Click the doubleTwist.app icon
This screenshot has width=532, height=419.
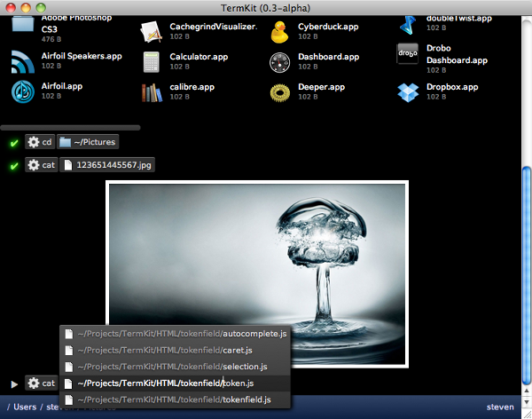click(408, 25)
